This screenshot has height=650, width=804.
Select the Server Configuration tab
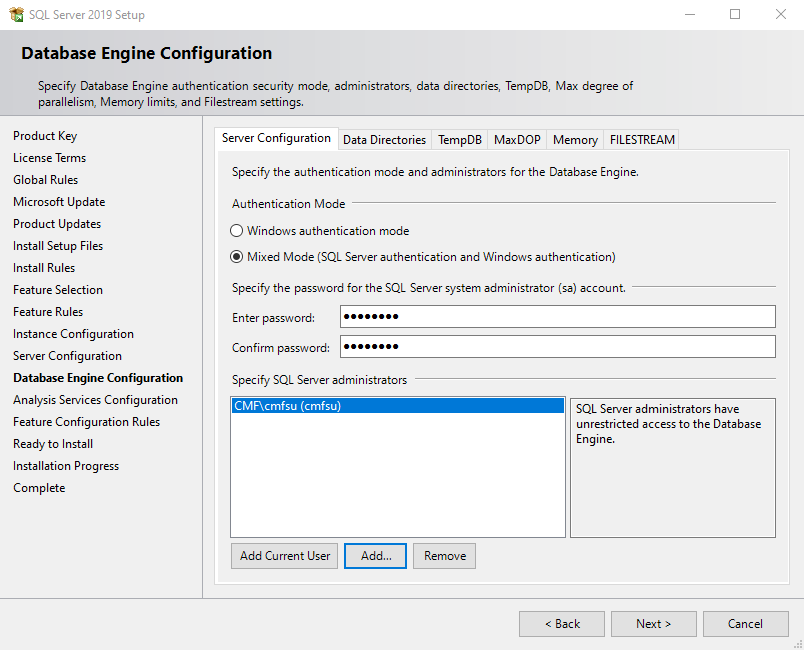click(276, 139)
